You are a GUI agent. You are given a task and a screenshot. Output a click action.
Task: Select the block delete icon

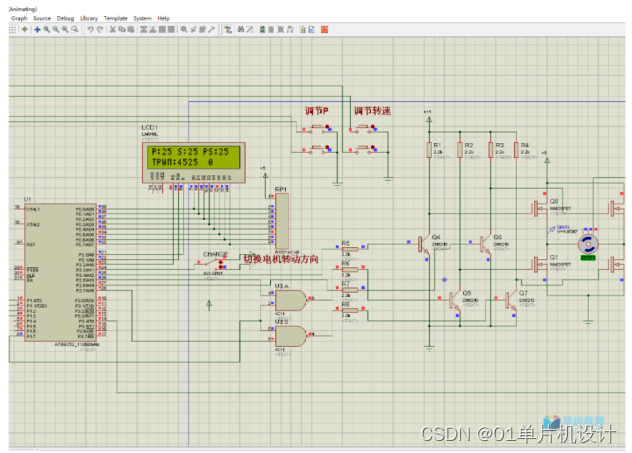click(171, 29)
